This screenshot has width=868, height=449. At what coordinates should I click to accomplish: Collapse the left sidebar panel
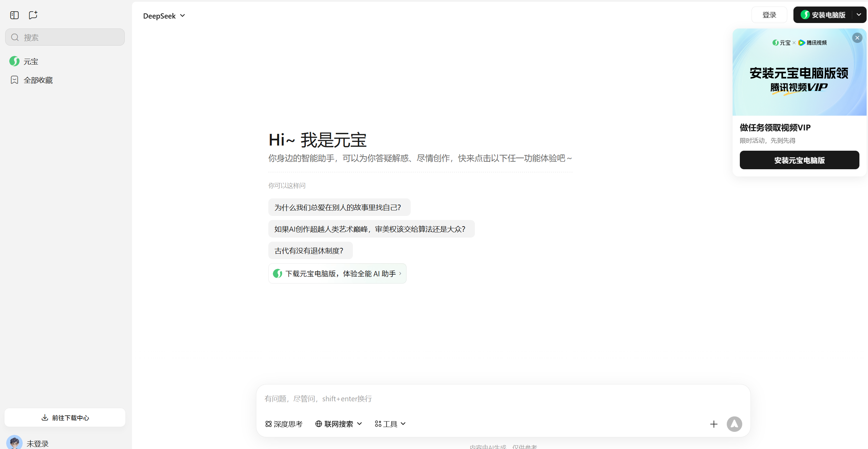coord(14,15)
